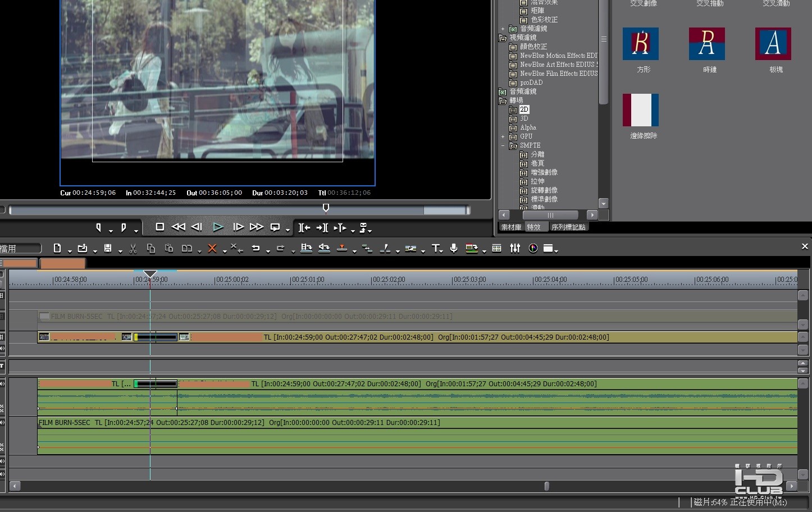Select the NewBlue Motion Effects folder
The image size is (812, 512).
pyautogui.click(x=558, y=56)
